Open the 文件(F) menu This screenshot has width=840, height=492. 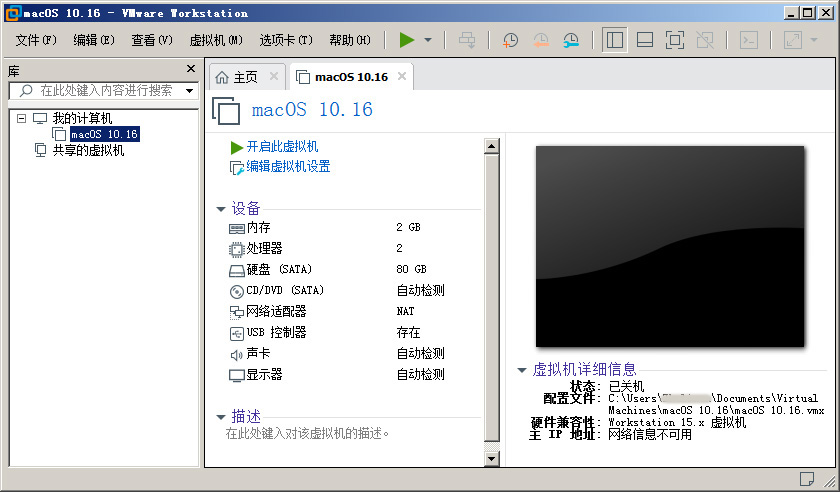click(x=36, y=40)
